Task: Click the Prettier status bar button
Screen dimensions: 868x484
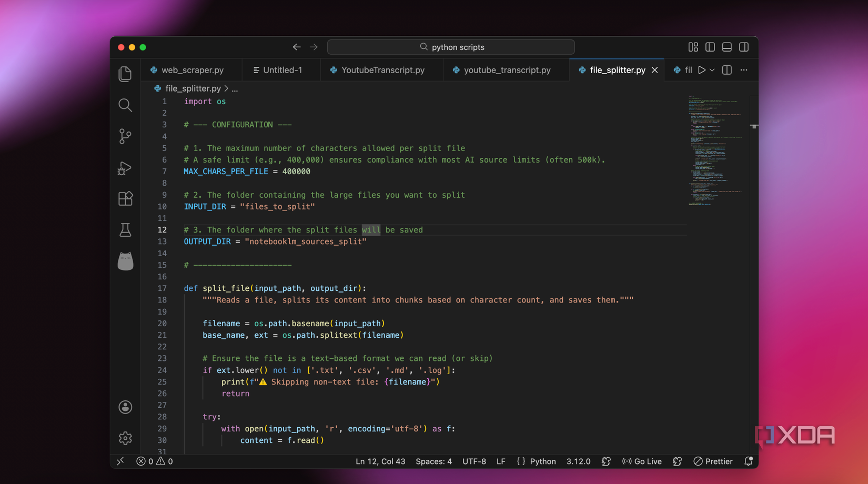Action: (713, 461)
